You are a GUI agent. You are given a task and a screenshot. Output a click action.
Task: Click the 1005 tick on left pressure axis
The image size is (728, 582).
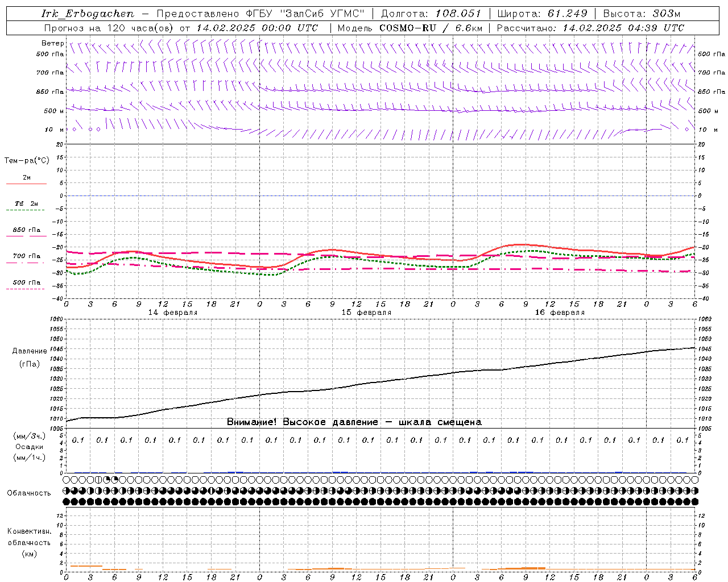(56, 428)
